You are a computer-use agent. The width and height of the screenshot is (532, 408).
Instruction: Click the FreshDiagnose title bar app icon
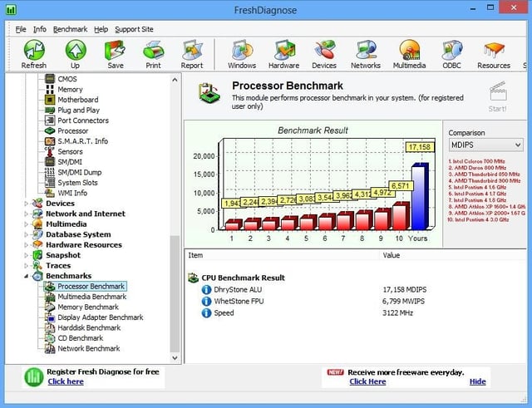tap(11, 10)
